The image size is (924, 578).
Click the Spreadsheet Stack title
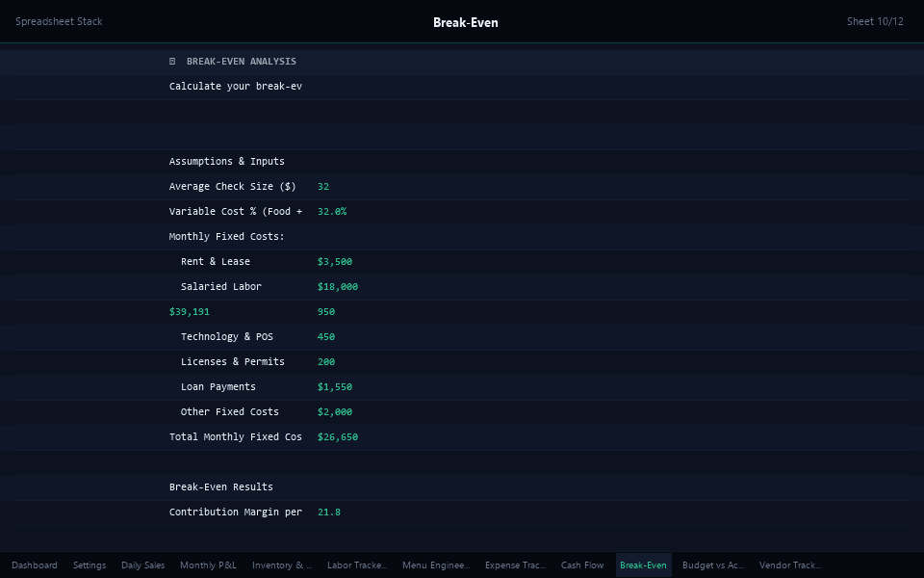pos(59,21)
